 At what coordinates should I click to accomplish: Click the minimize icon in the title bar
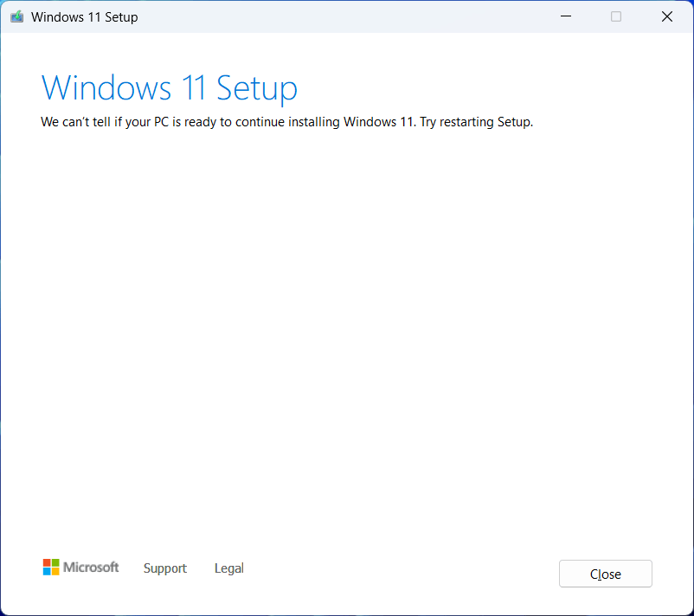[x=565, y=16]
